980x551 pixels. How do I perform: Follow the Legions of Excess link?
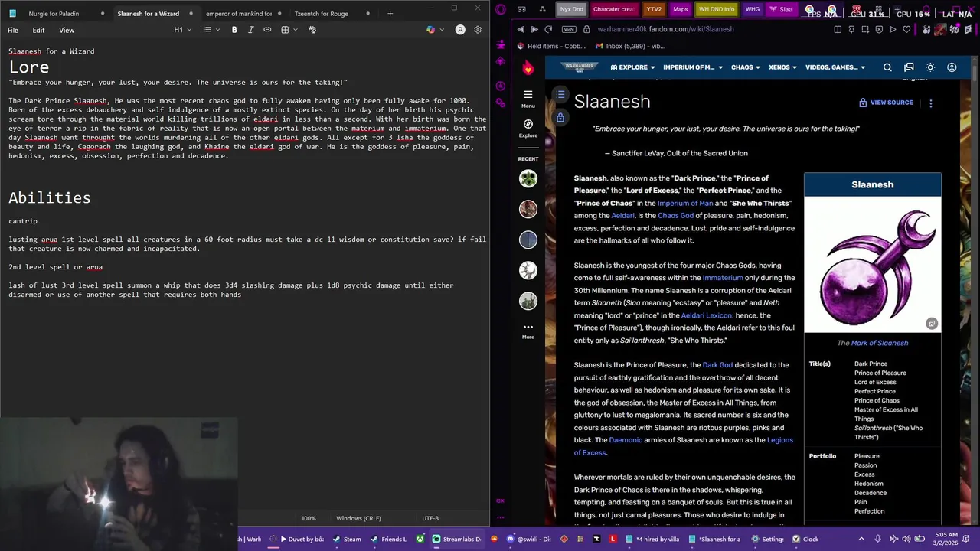684,446
